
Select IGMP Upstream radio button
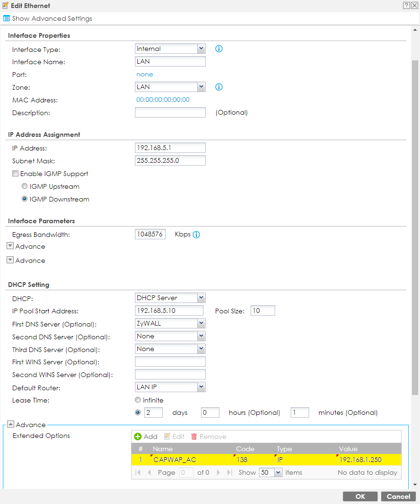25,186
